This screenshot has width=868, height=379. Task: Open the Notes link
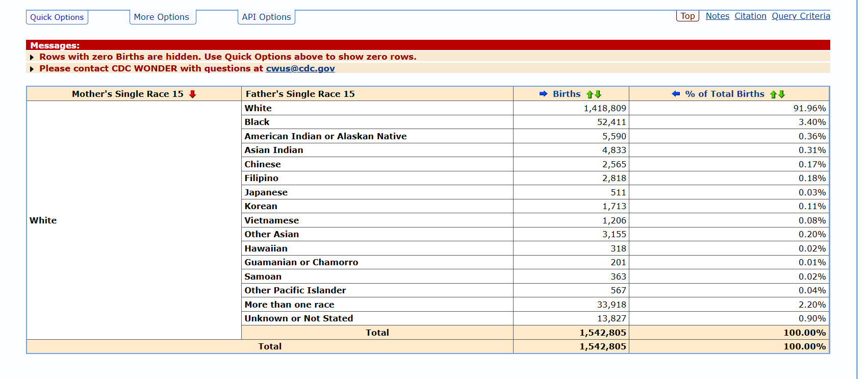pyautogui.click(x=717, y=16)
